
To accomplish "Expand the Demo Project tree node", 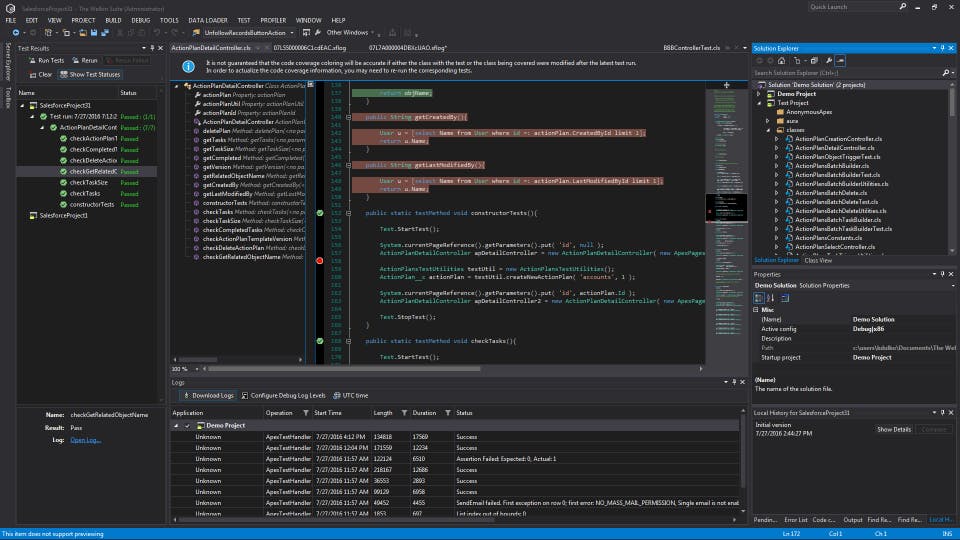I will pos(759,93).
